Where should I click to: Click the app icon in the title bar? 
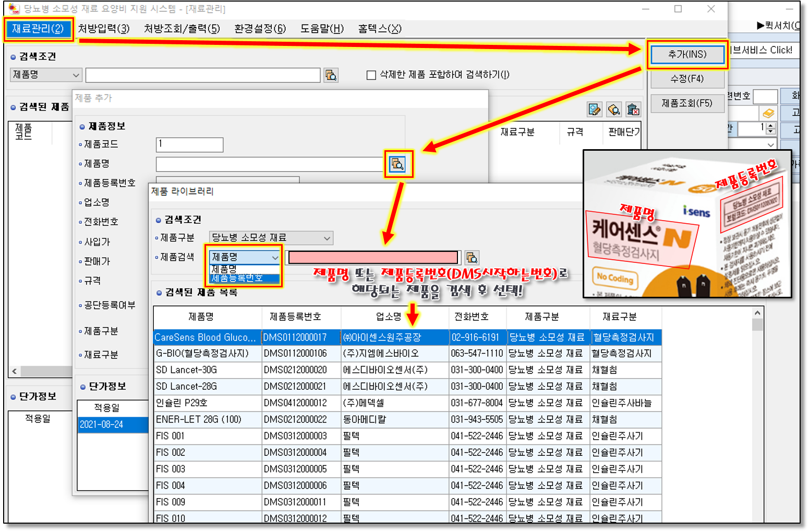tap(14, 9)
